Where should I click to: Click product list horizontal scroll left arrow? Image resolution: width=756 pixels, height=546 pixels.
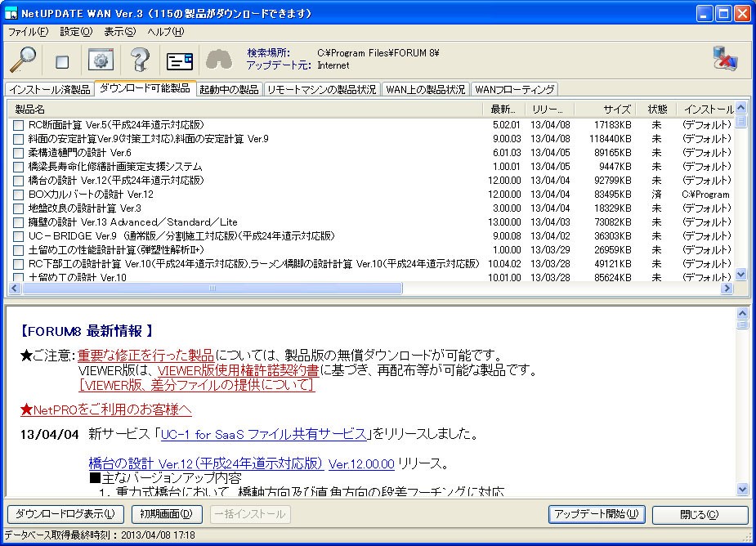tap(14, 289)
